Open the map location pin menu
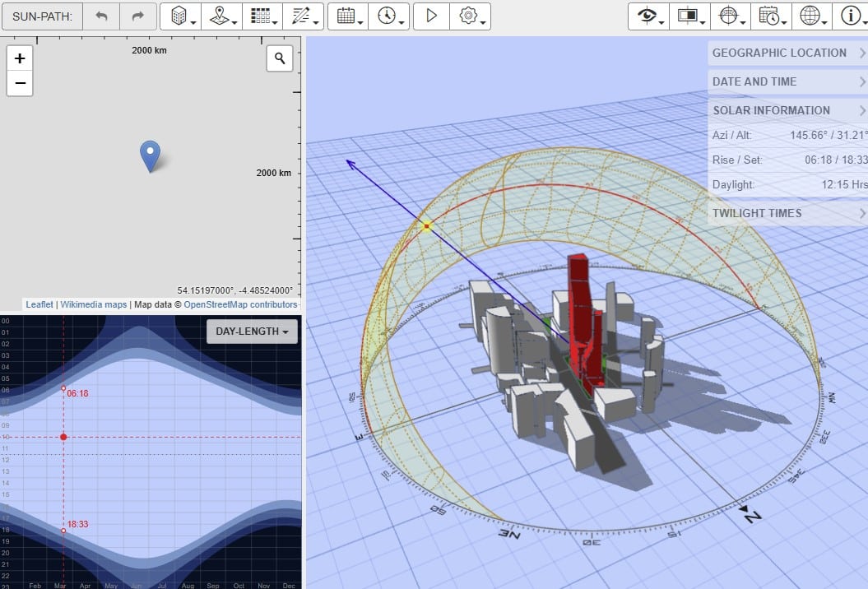This screenshot has width=868, height=589. [x=220, y=16]
